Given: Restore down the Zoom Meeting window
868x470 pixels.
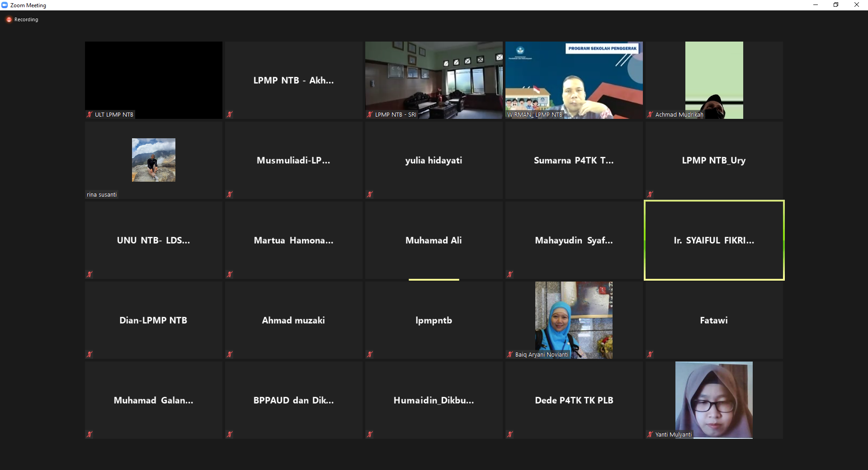Looking at the screenshot, I should tap(836, 5).
